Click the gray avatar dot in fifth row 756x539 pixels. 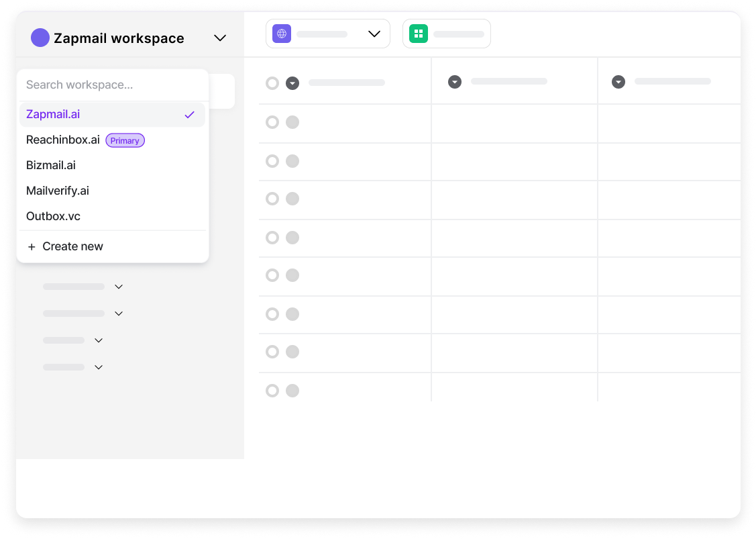292,275
